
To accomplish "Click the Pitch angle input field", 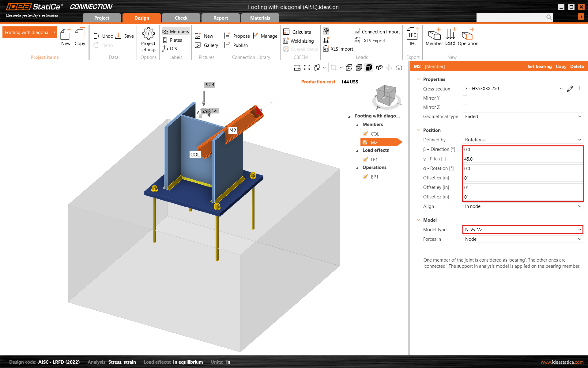I will [522, 159].
